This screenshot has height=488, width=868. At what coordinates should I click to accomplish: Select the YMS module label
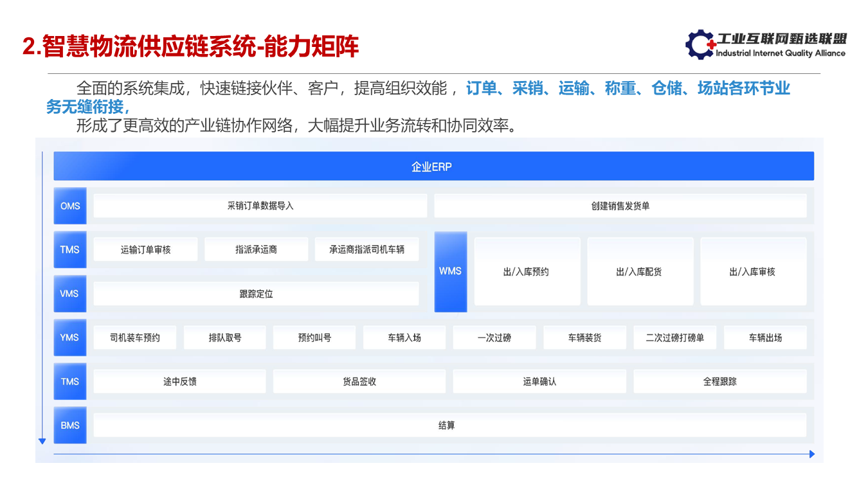coord(70,338)
